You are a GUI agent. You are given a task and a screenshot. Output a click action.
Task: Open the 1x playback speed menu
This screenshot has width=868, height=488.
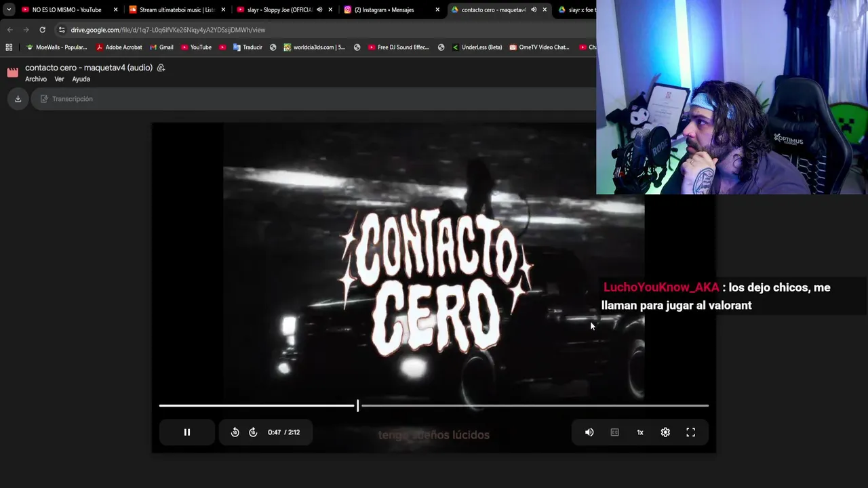pyautogui.click(x=639, y=432)
